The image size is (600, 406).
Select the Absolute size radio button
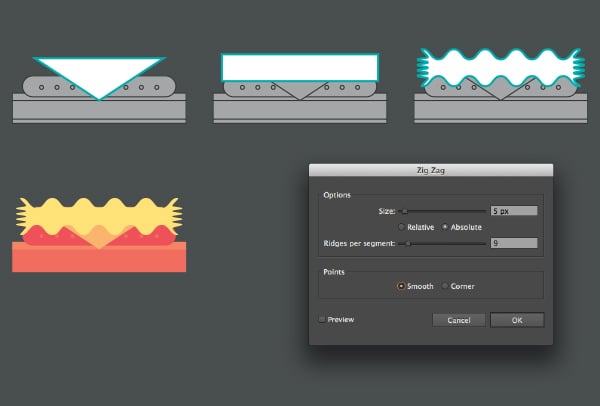click(445, 227)
